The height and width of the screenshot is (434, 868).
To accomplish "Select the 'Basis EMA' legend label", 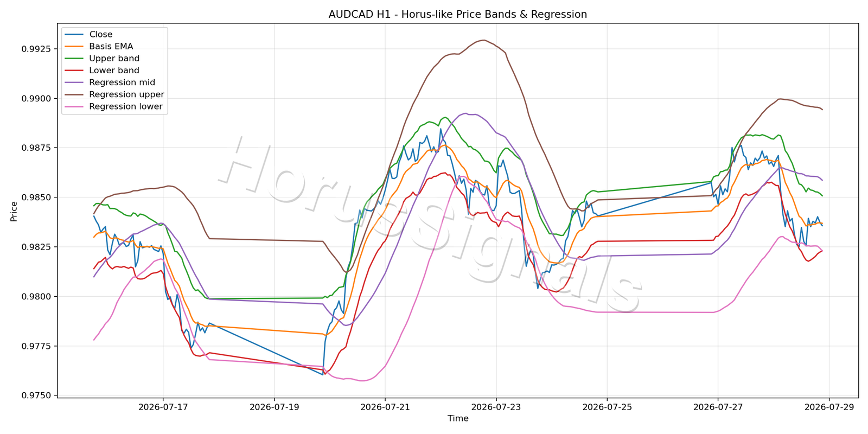I will pyautogui.click(x=111, y=47).
